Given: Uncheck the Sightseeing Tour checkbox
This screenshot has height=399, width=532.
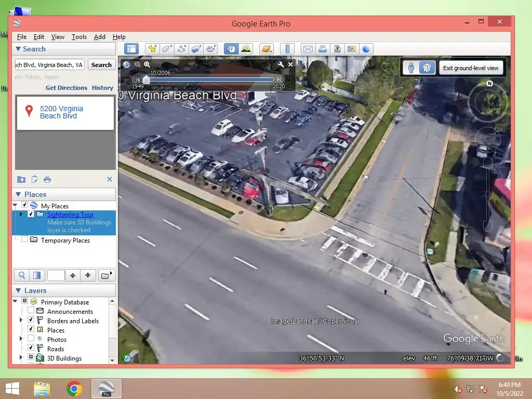Looking at the screenshot, I should click(x=31, y=214).
